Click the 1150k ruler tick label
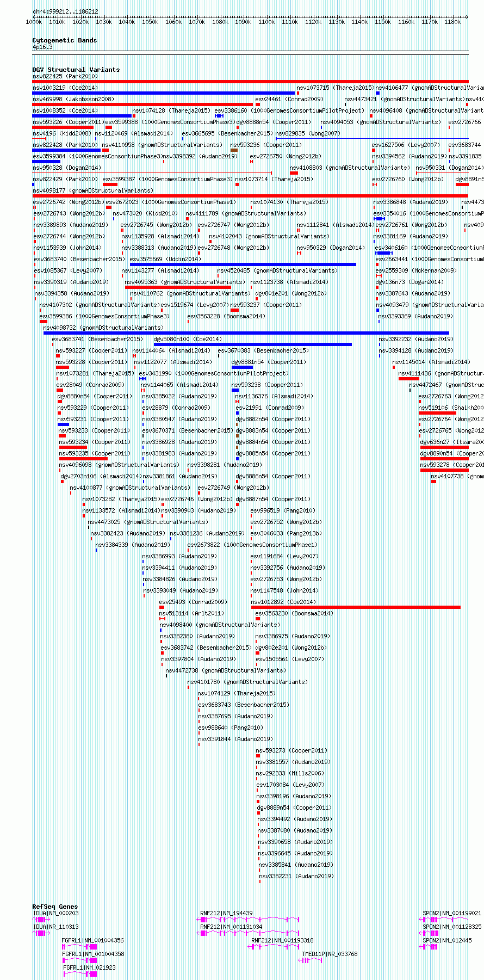This screenshot has height=980, width=484. pos(383,22)
